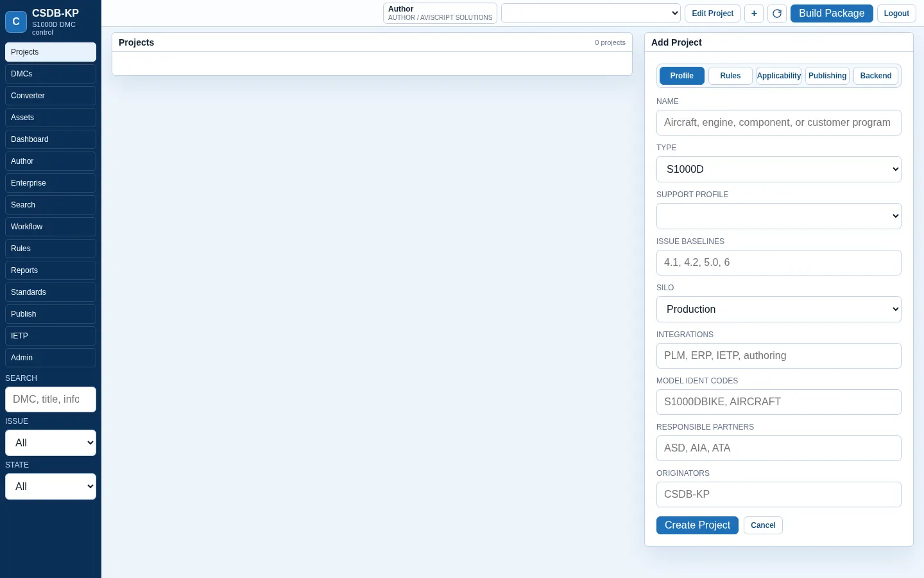Viewport: 924px width, 578px height.
Task: Click the Logout button
Action: point(896,13)
